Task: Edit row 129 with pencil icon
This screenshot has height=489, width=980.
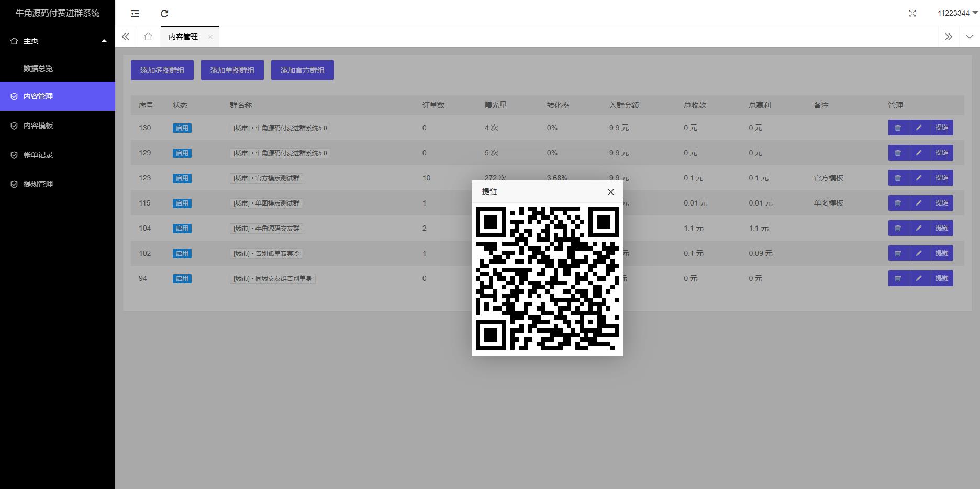Action: tap(919, 153)
